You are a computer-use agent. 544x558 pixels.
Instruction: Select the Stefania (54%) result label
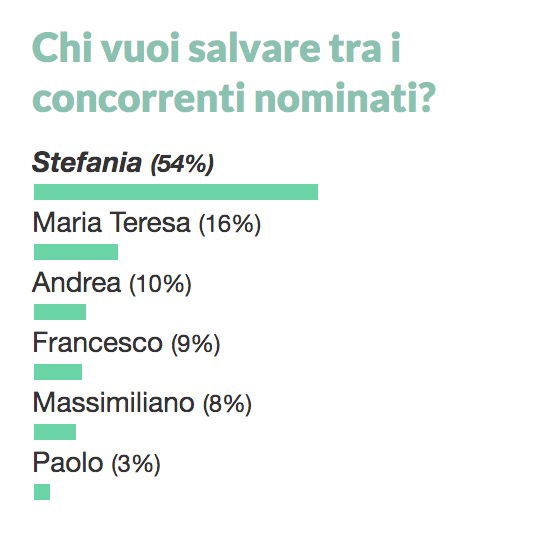pos(123,164)
